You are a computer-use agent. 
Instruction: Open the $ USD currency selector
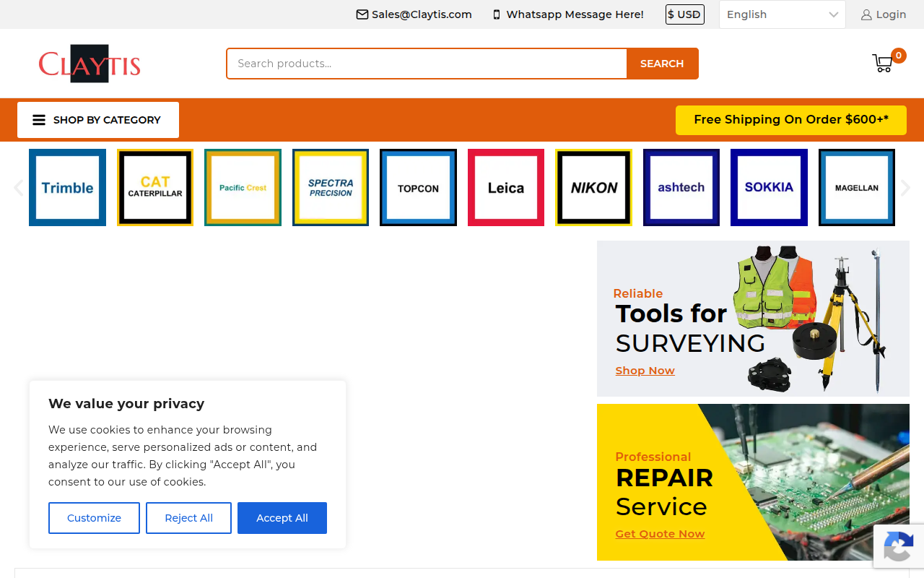tap(684, 14)
